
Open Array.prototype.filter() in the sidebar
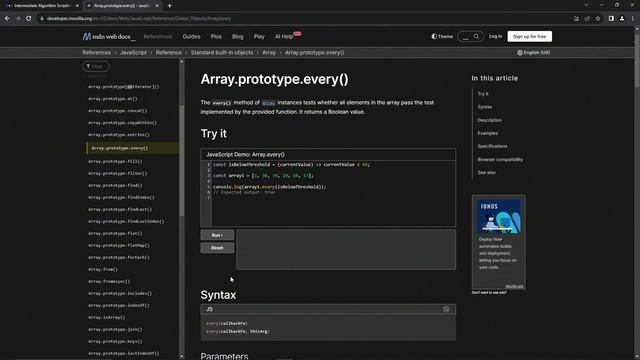[x=118, y=173]
